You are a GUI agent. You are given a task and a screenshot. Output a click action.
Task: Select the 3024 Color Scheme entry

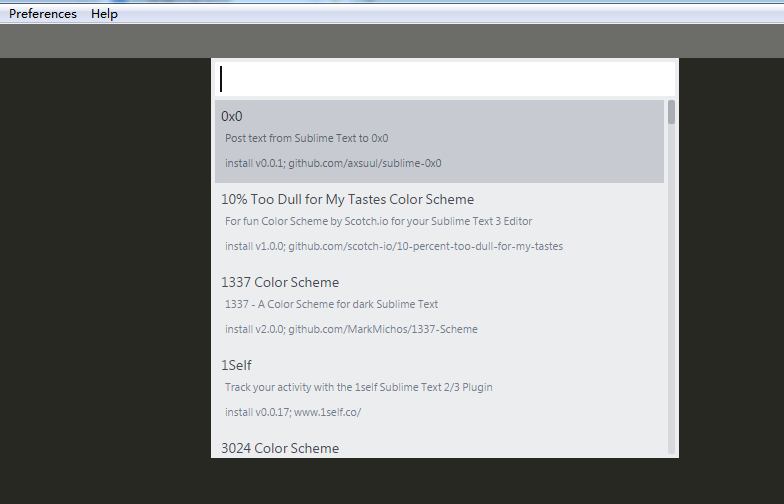point(440,446)
